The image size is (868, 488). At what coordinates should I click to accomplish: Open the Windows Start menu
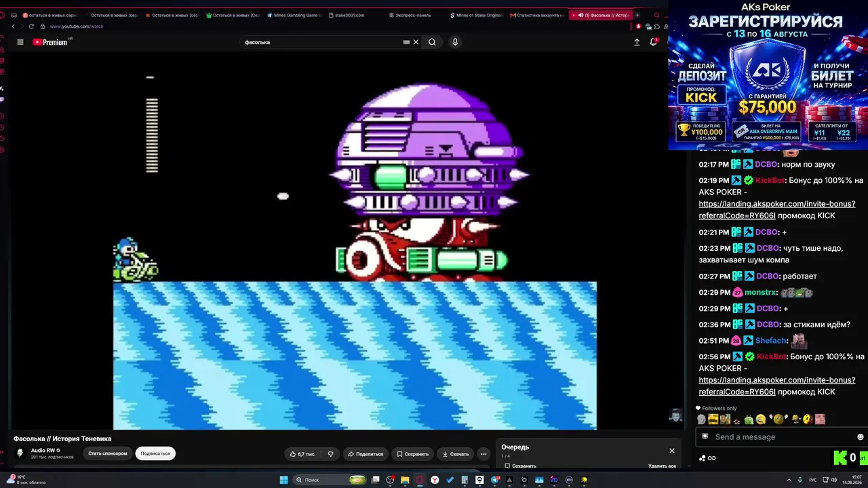284,480
